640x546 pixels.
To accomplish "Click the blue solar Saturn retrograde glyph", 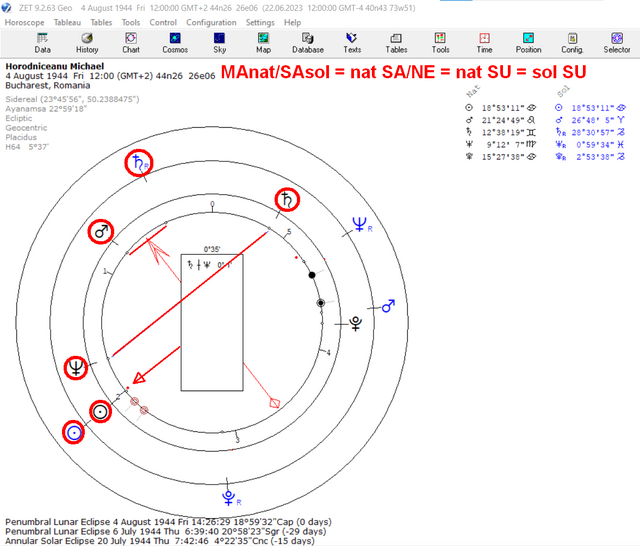I will point(139,163).
